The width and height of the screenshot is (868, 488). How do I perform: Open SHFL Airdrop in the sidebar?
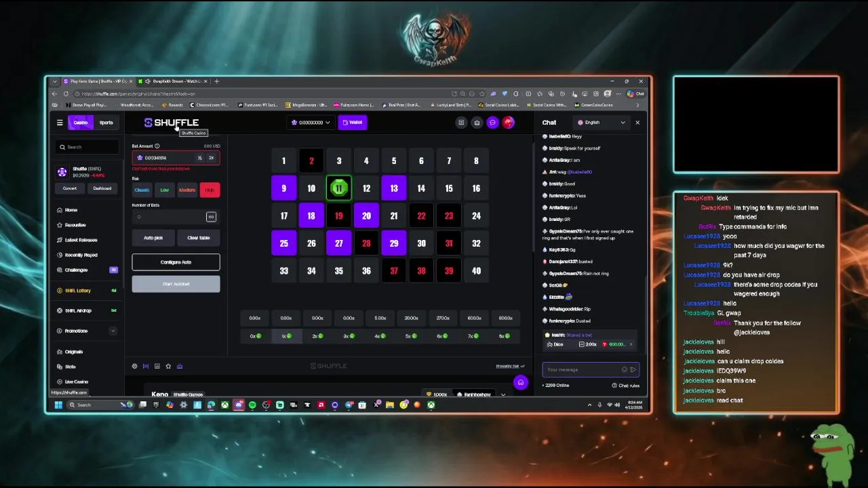pyautogui.click(x=87, y=310)
